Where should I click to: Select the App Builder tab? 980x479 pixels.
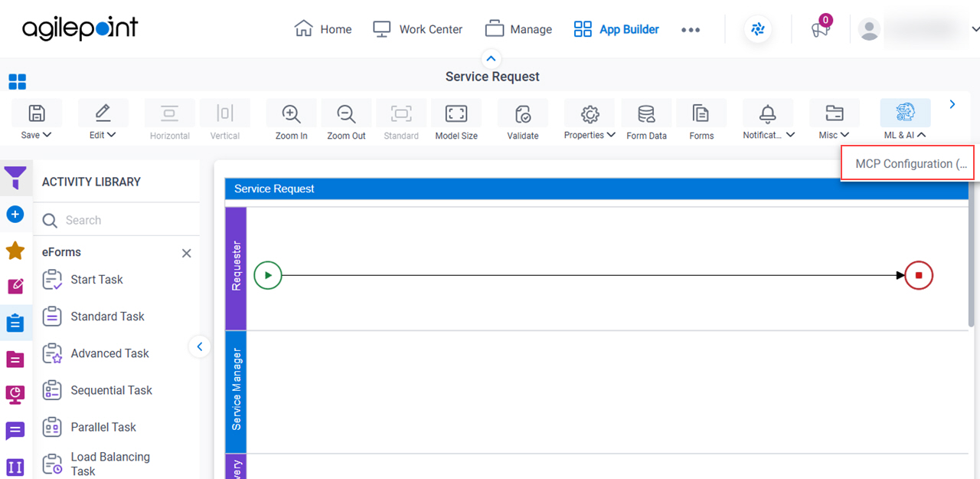pyautogui.click(x=616, y=29)
